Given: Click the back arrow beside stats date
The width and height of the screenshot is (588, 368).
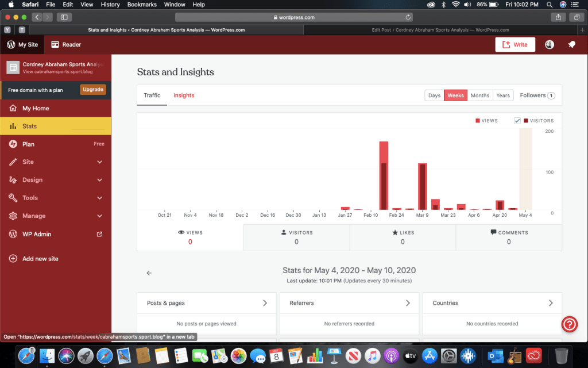Looking at the screenshot, I should coord(149,273).
